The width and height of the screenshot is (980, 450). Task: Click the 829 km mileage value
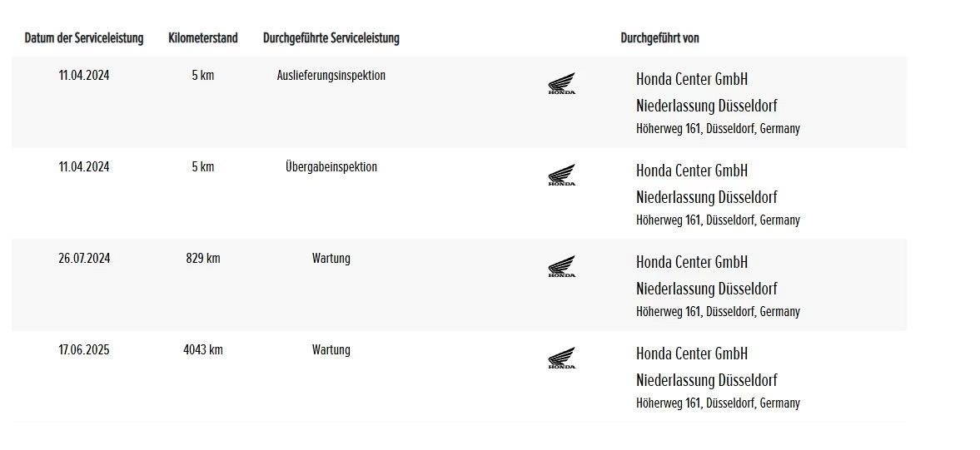pyautogui.click(x=202, y=259)
